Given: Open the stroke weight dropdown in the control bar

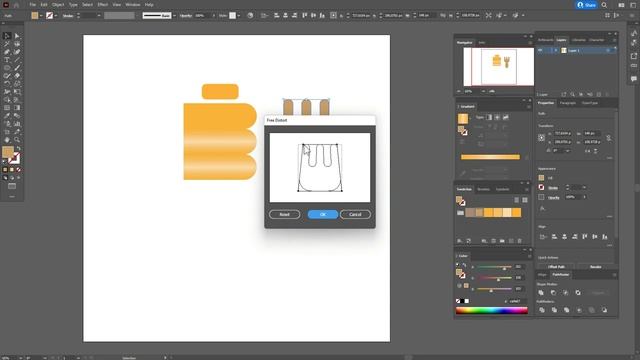Looking at the screenshot, I should (x=99, y=16).
